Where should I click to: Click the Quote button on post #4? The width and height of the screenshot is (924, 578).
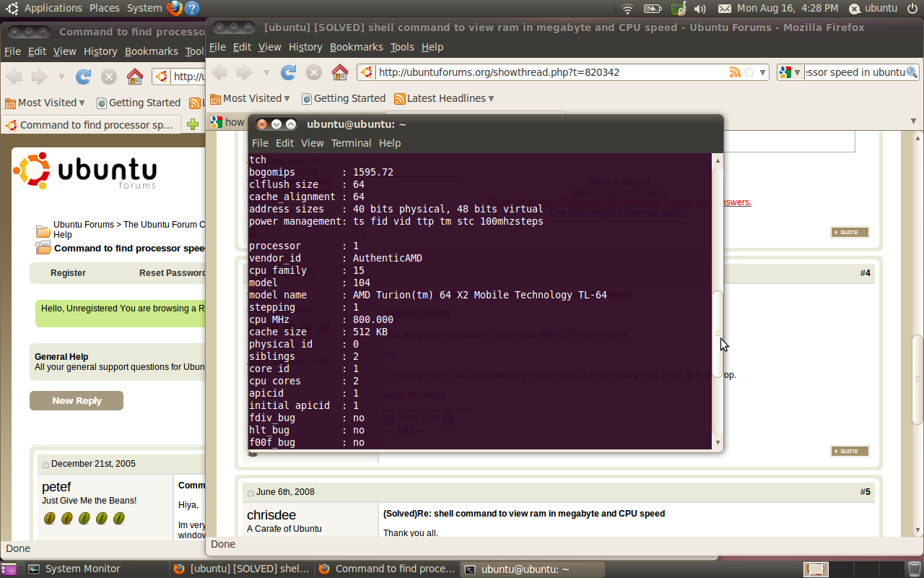click(x=850, y=451)
